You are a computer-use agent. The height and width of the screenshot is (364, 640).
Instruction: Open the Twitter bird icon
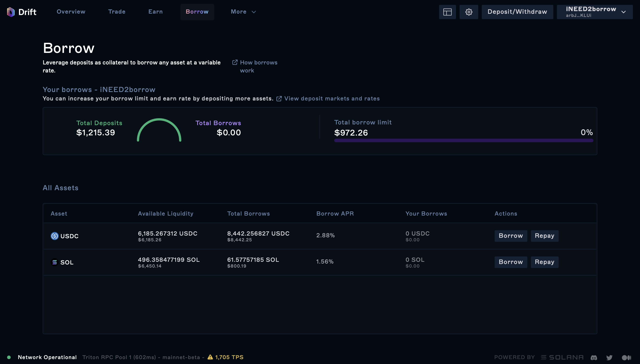click(x=610, y=358)
